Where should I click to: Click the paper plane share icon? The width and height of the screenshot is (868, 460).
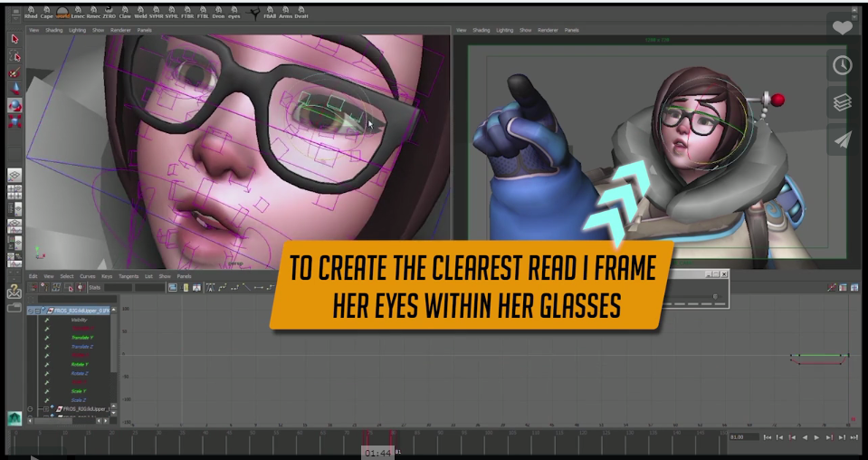[842, 140]
